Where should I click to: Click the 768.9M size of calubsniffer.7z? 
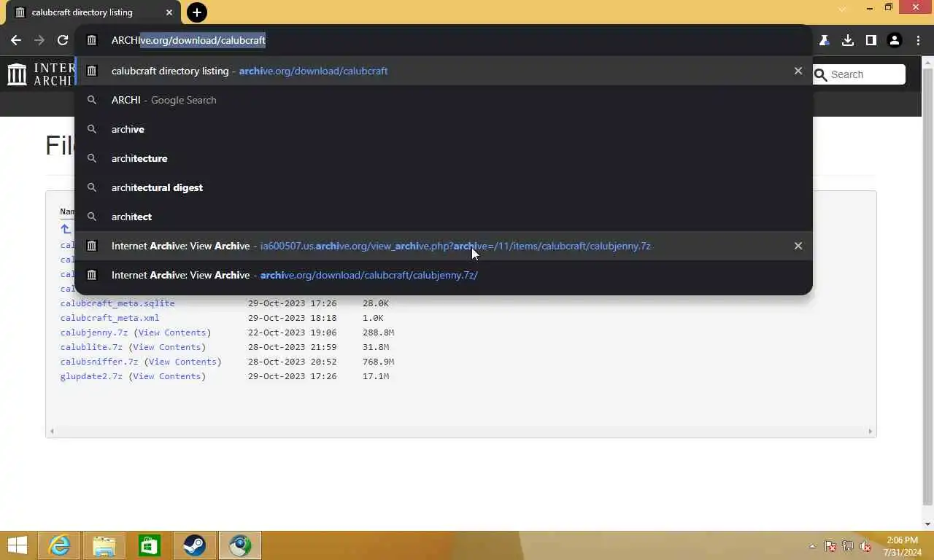point(378,362)
